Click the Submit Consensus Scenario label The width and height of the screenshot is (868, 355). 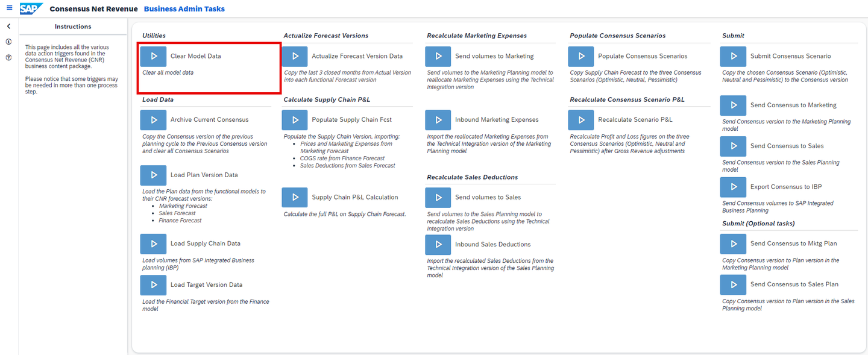(x=791, y=56)
